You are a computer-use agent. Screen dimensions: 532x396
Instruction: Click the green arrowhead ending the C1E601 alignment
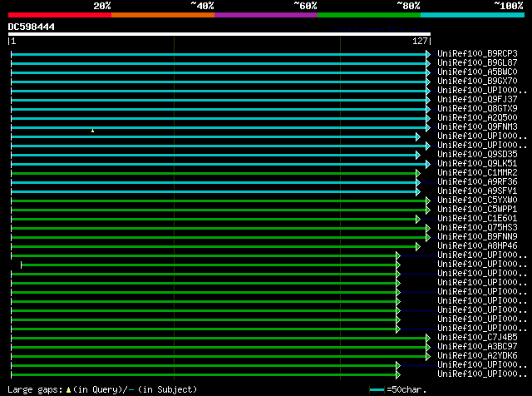pos(418,220)
